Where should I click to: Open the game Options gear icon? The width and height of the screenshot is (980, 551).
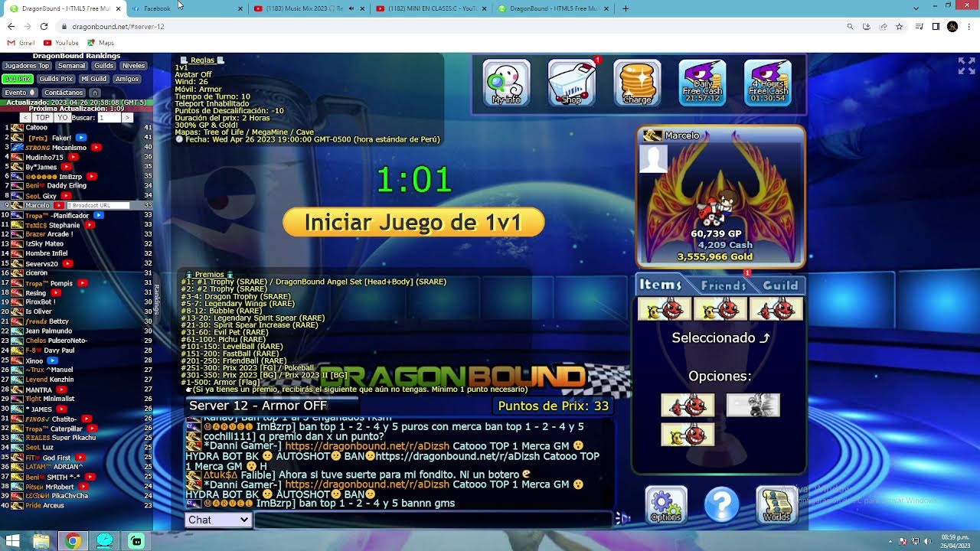pos(665,505)
